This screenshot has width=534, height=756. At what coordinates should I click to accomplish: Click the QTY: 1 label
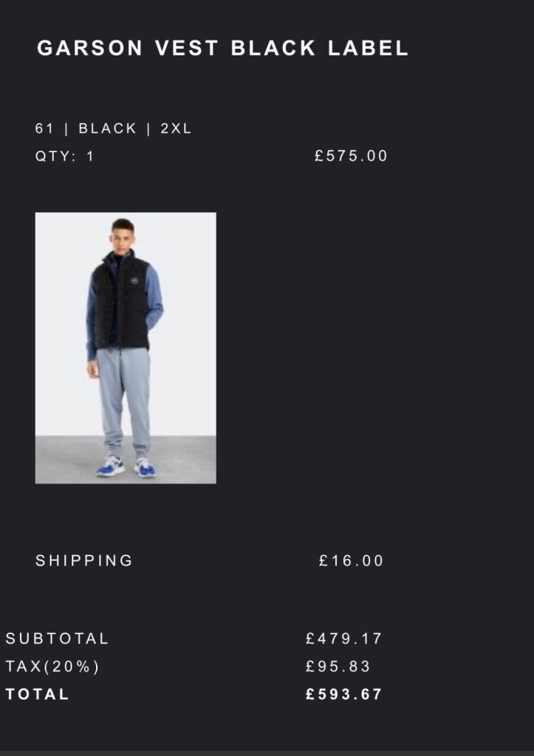pos(65,157)
